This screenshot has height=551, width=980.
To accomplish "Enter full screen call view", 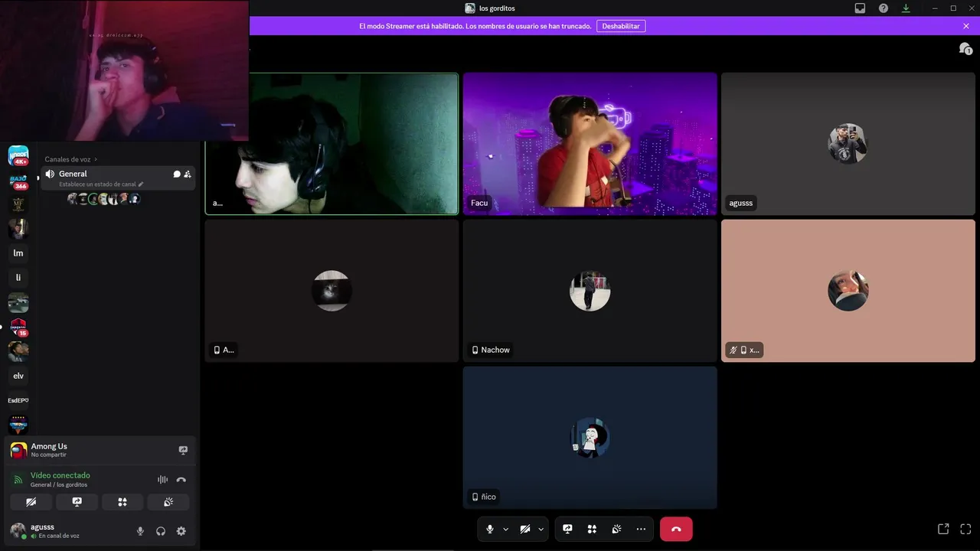I will (x=965, y=529).
